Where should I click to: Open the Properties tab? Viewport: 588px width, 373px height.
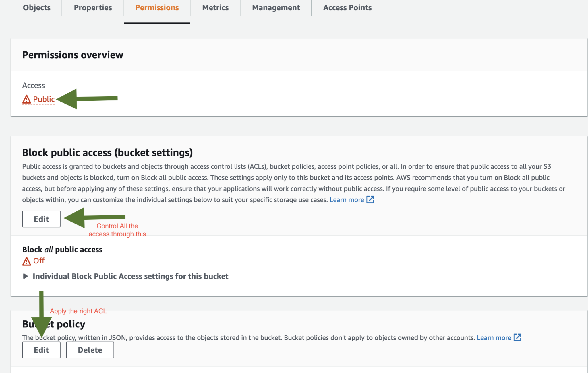tap(92, 8)
